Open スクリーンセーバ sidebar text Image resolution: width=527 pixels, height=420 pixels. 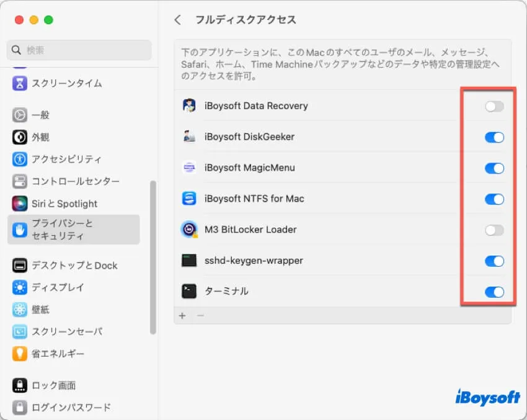coord(67,331)
